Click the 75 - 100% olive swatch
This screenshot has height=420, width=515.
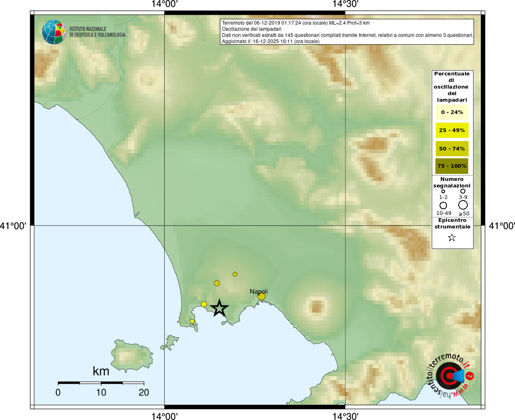(x=452, y=166)
